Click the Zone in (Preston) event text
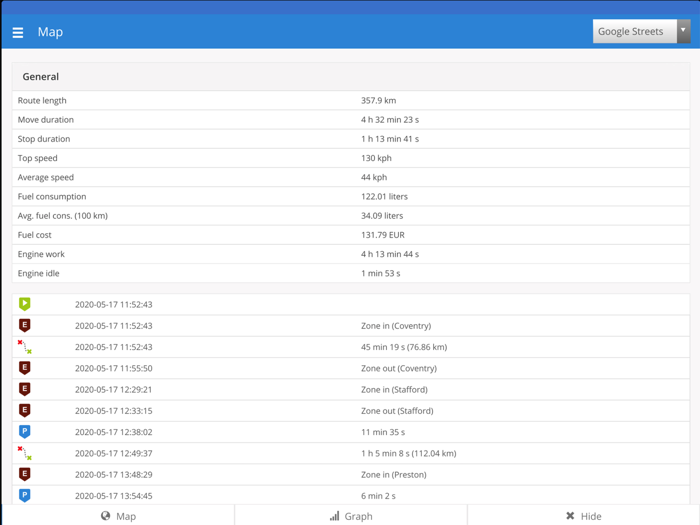Image resolution: width=700 pixels, height=525 pixels. pos(394,475)
